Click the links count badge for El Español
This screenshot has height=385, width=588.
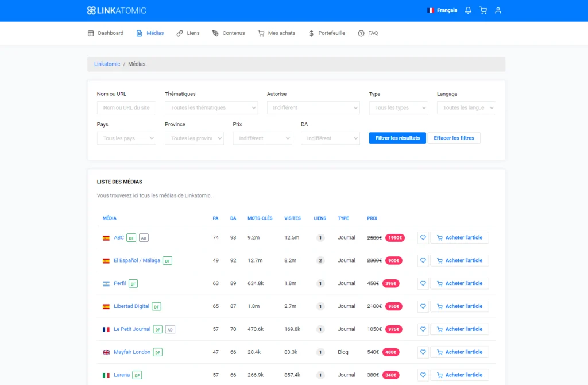320,260
